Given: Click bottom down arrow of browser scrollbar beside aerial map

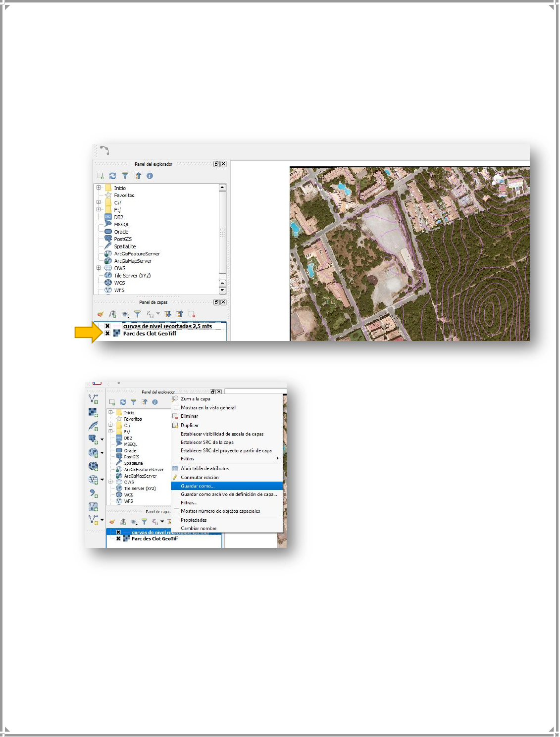Looking at the screenshot, I should (222, 291).
